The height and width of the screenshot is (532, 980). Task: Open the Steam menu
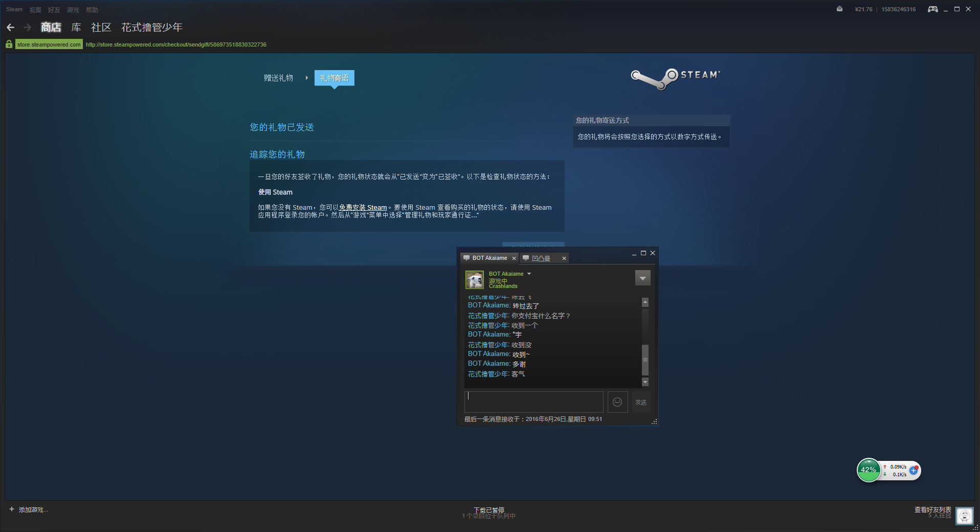[14, 9]
